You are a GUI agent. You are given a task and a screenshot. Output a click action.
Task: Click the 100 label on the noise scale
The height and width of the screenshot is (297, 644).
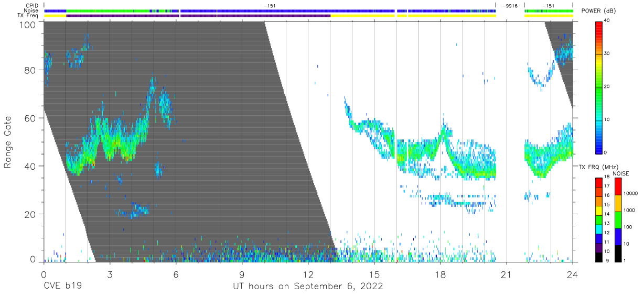(628, 227)
